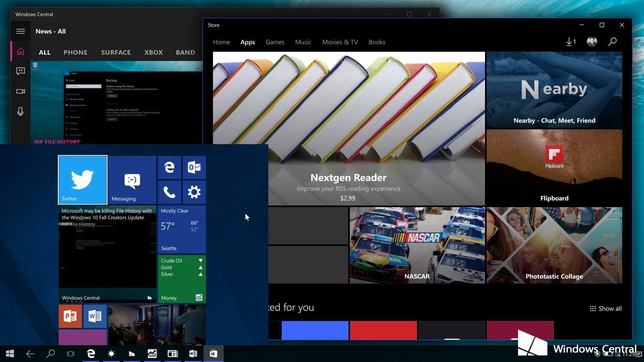The image size is (644, 362).
Task: Open the podcast microphone icon in sidebar
Action: click(21, 111)
